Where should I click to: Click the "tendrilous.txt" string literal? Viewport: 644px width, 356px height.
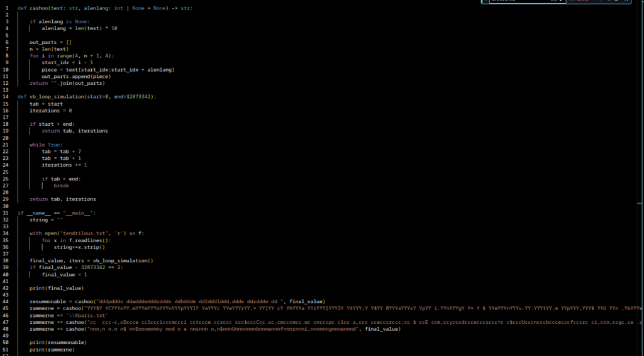(76, 233)
